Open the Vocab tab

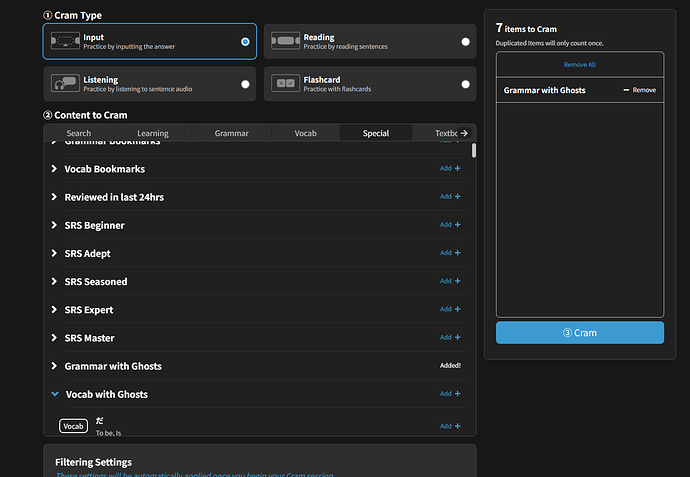pos(305,133)
